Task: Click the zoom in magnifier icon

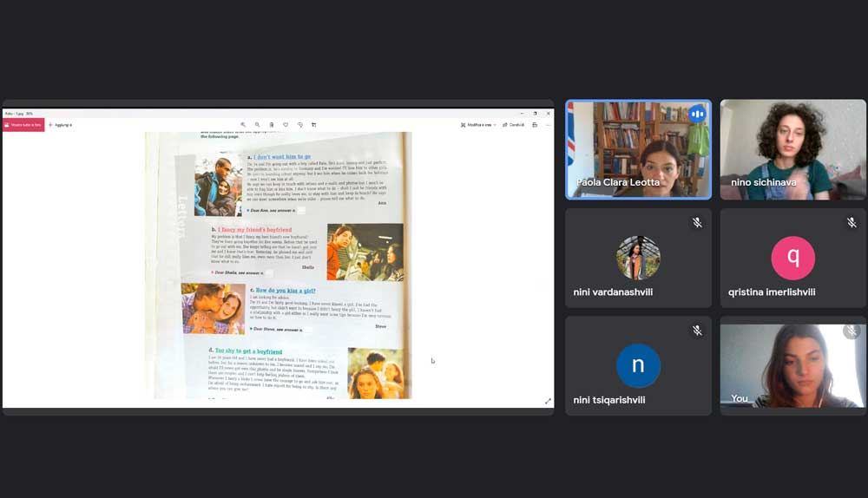Action: (242, 125)
